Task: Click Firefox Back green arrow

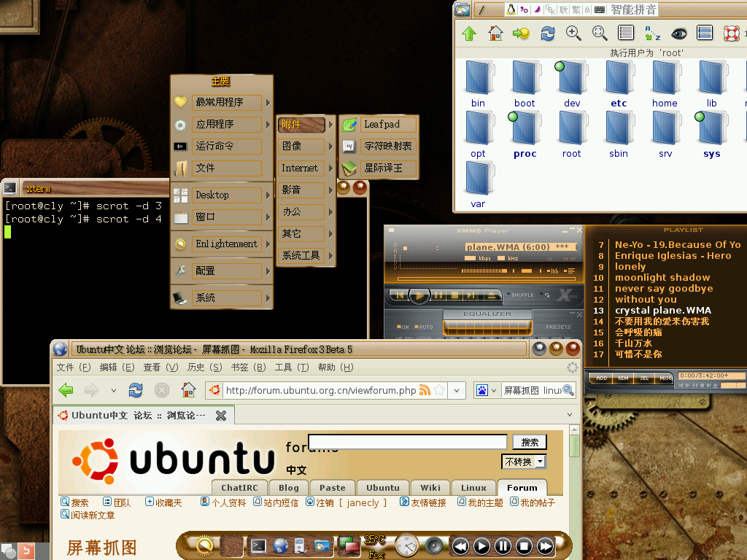Action: 66,391
